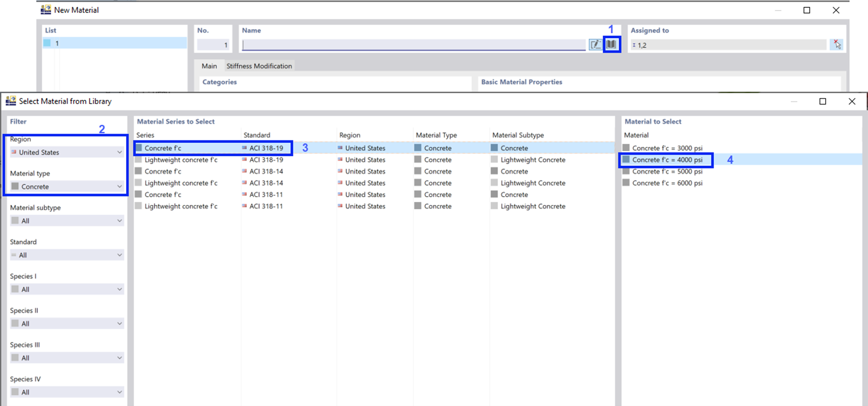The width and height of the screenshot is (868, 406).
Task: Select Concrete f'c series with ACI 318-19
Action: pyautogui.click(x=374, y=148)
